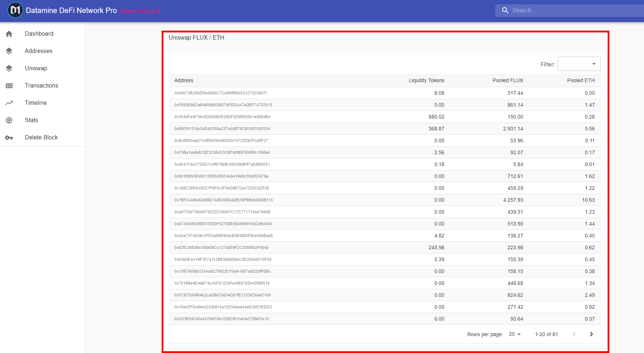The height and width of the screenshot is (353, 644).
Task: Select address row starting 0xFCB7D64f84
Action: 384,295
